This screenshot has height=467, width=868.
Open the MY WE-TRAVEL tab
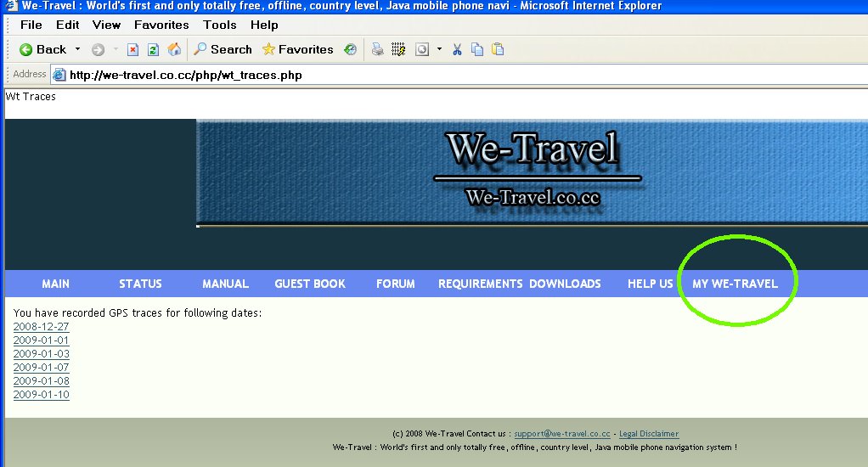[736, 284]
